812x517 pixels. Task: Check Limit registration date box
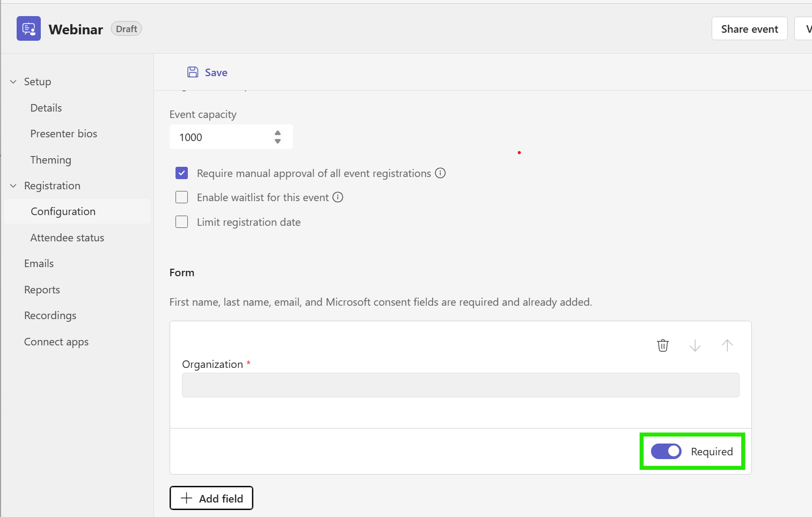(182, 222)
